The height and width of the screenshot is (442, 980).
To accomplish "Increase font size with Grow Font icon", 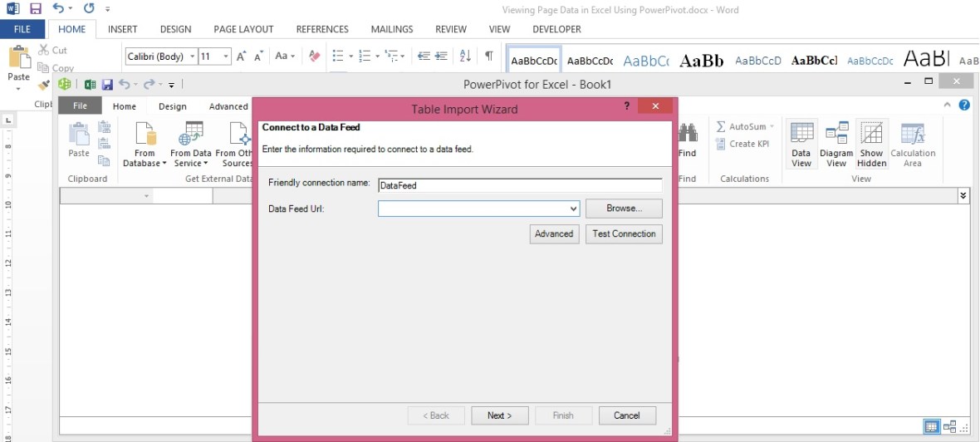I will (x=241, y=56).
